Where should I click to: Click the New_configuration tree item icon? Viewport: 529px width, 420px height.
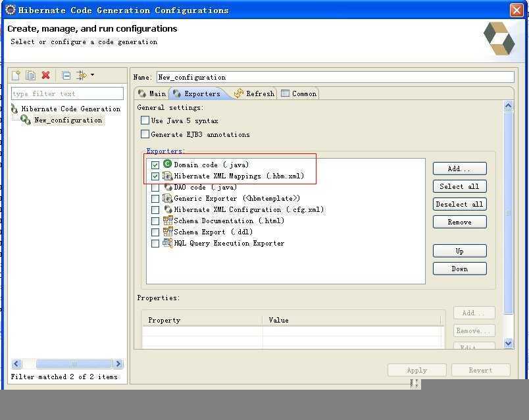click(x=26, y=120)
